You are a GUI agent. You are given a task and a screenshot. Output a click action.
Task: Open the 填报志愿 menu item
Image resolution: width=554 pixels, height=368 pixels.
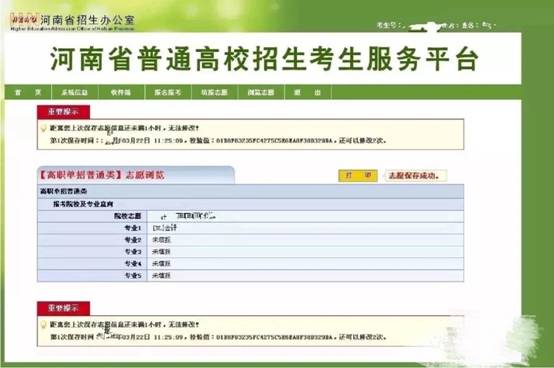tap(214, 93)
